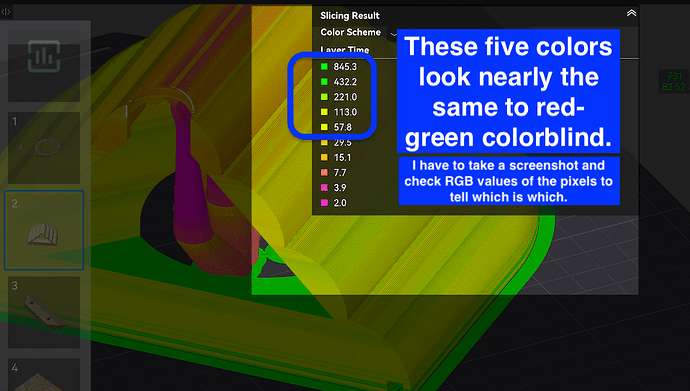Select plate 3 thumbnail
This screenshot has width=690, height=391.
point(44,312)
